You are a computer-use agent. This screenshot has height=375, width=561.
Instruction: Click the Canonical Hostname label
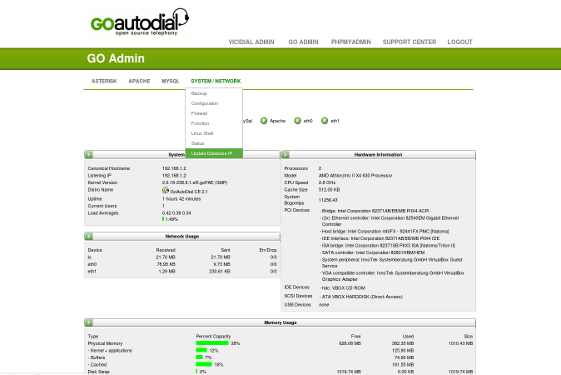[x=109, y=169]
